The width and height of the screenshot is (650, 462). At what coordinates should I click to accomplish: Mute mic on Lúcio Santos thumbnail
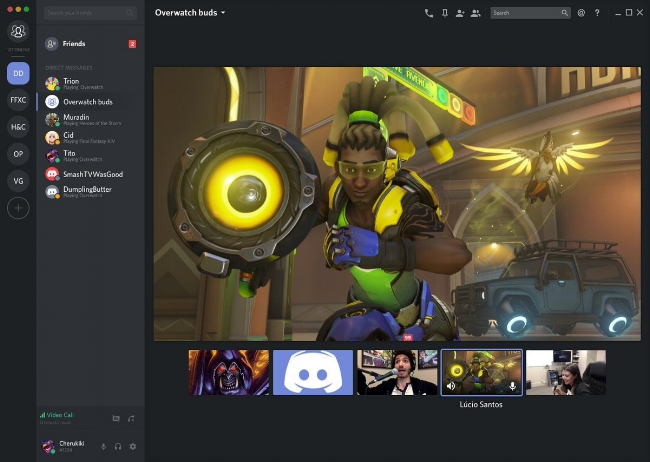click(x=513, y=386)
